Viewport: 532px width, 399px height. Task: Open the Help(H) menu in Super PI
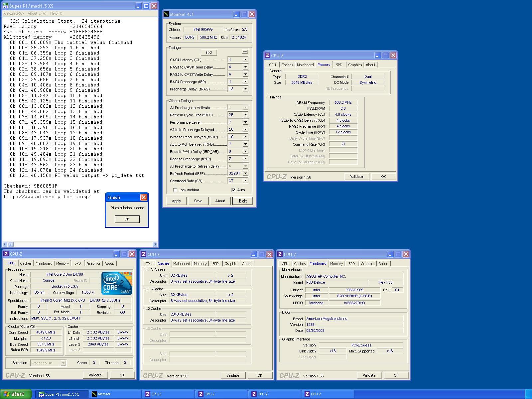(x=56, y=13)
